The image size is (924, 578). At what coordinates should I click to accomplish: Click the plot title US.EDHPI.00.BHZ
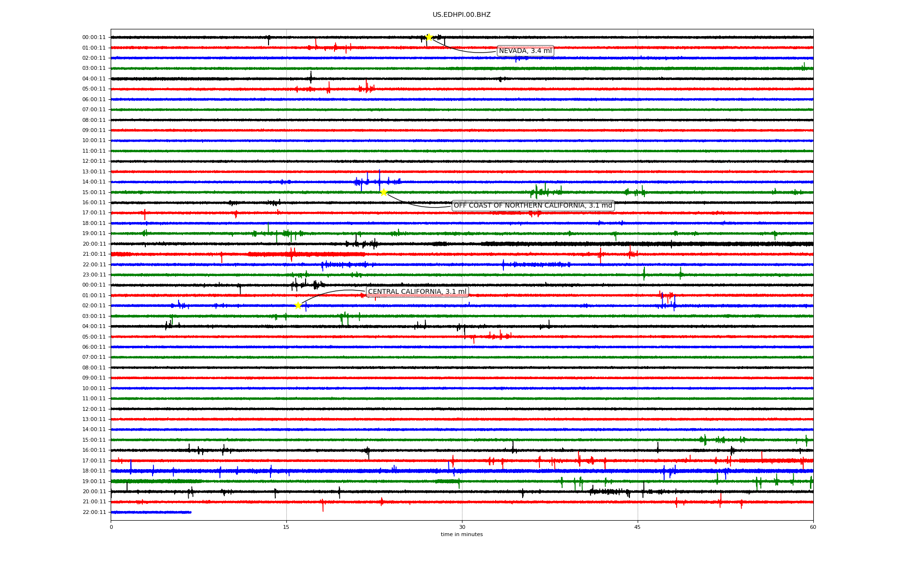point(462,15)
